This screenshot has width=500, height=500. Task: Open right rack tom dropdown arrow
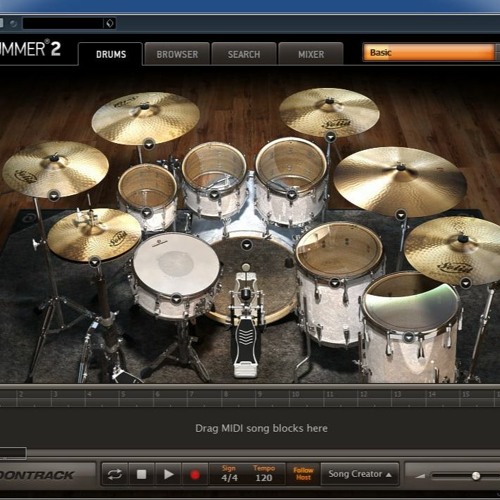click(x=292, y=195)
